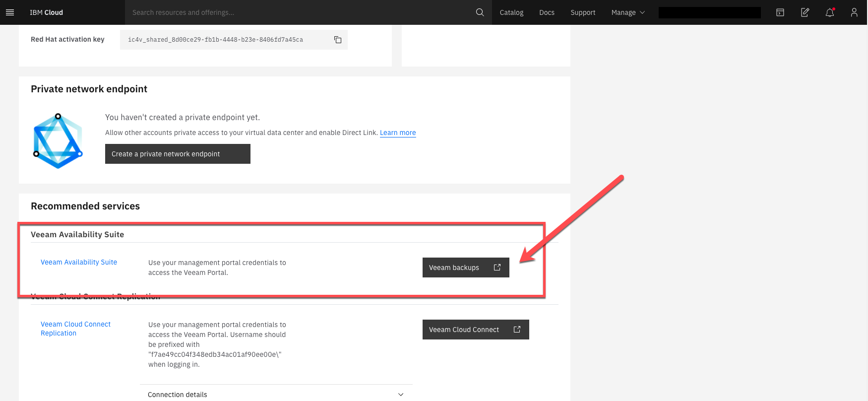Click Create a private network endpoint
The height and width of the screenshot is (401, 868).
coord(178,154)
